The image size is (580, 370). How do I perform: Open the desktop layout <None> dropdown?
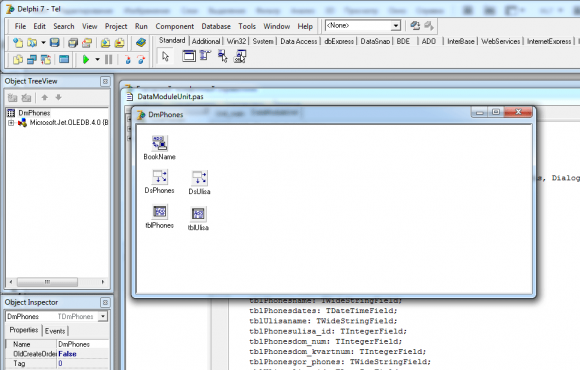click(396, 26)
